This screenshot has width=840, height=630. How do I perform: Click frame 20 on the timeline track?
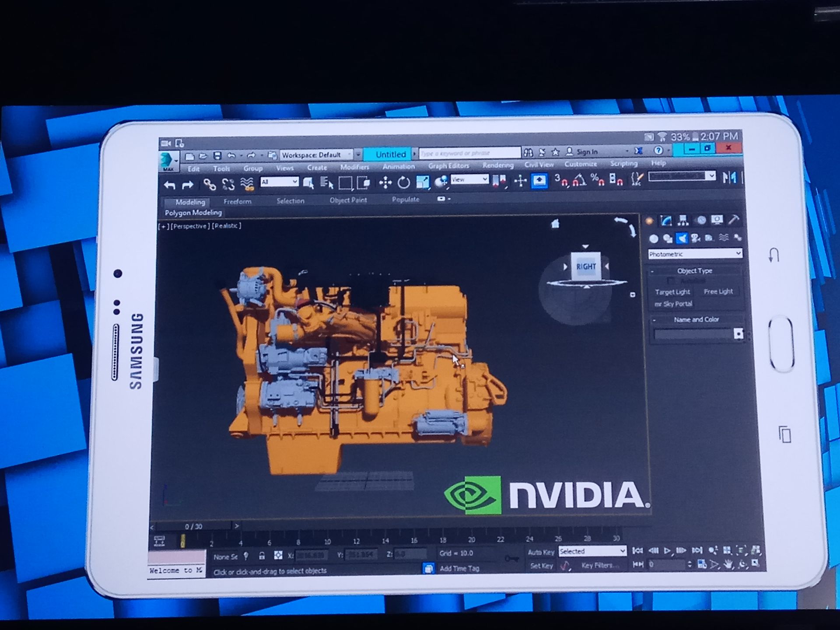click(x=472, y=540)
